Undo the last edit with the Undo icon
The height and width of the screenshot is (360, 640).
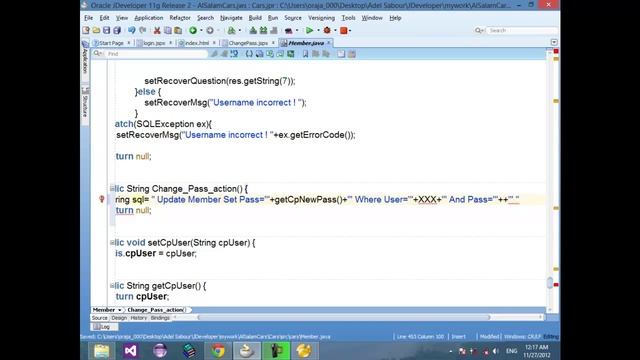pyautogui.click(x=131, y=30)
